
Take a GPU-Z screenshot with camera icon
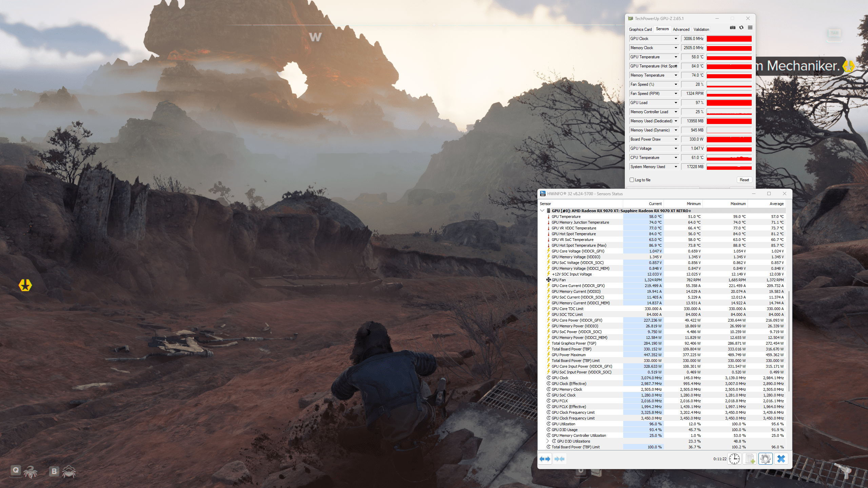click(x=733, y=27)
